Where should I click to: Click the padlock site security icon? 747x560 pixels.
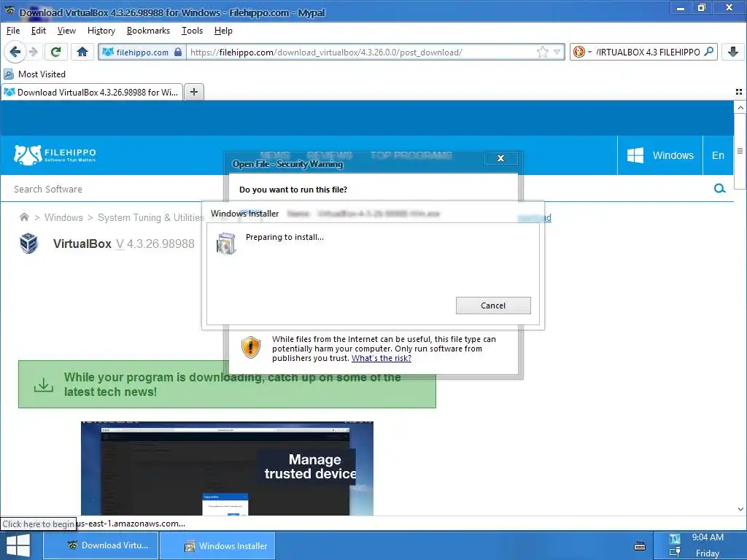(178, 52)
